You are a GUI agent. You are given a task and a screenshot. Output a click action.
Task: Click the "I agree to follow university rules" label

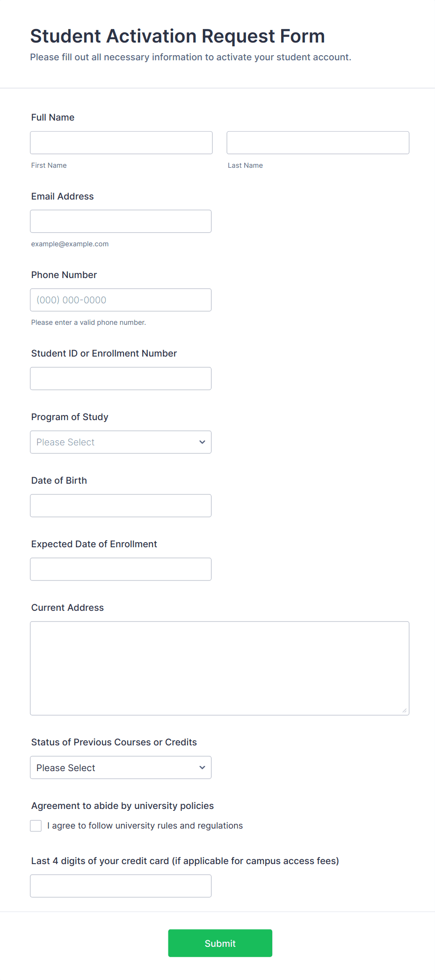pyautogui.click(x=145, y=826)
